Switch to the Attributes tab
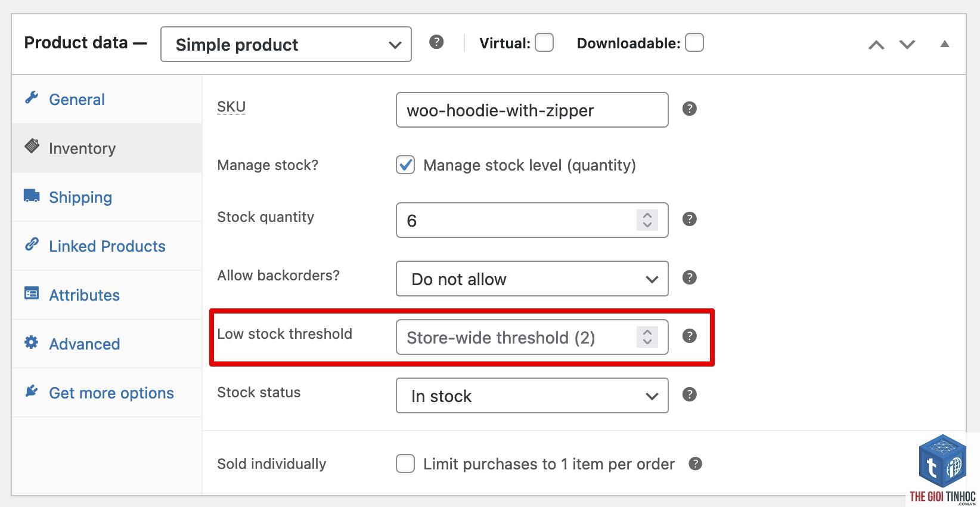This screenshot has width=980, height=507. point(107,295)
